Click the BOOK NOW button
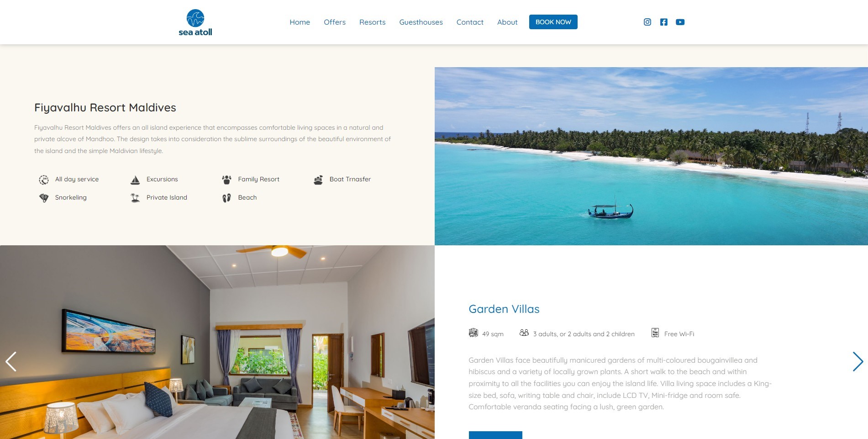The width and height of the screenshot is (868, 439). click(x=553, y=22)
